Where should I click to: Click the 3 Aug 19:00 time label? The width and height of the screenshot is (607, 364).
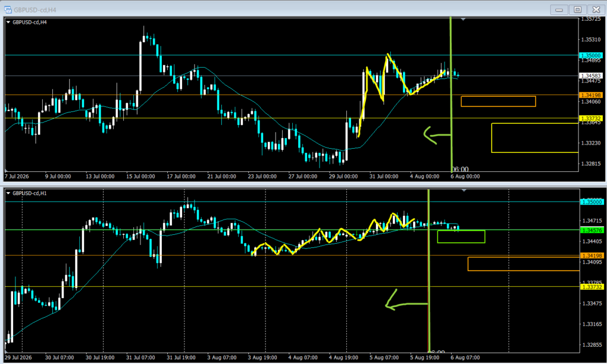point(263,357)
